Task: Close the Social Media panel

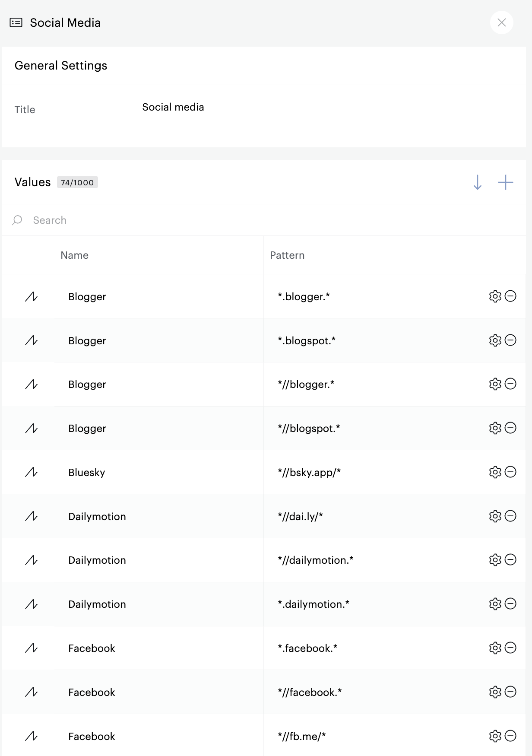Action: 501,22
